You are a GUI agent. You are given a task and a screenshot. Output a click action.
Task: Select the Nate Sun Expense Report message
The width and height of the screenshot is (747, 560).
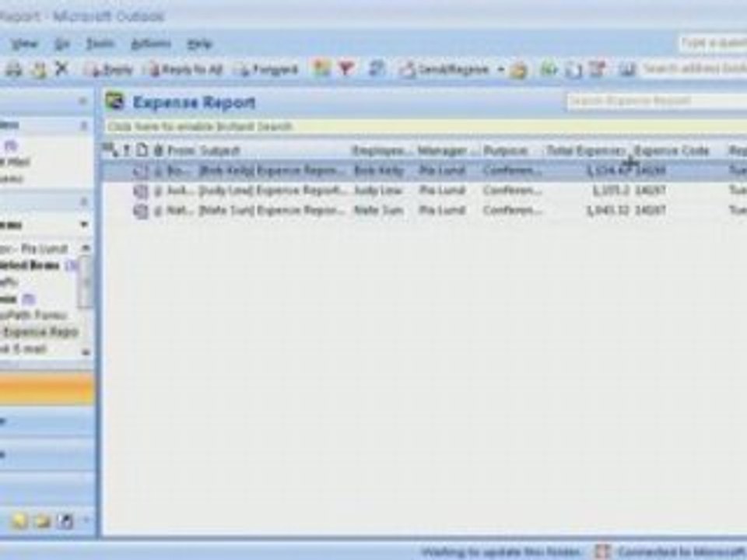coord(425,211)
